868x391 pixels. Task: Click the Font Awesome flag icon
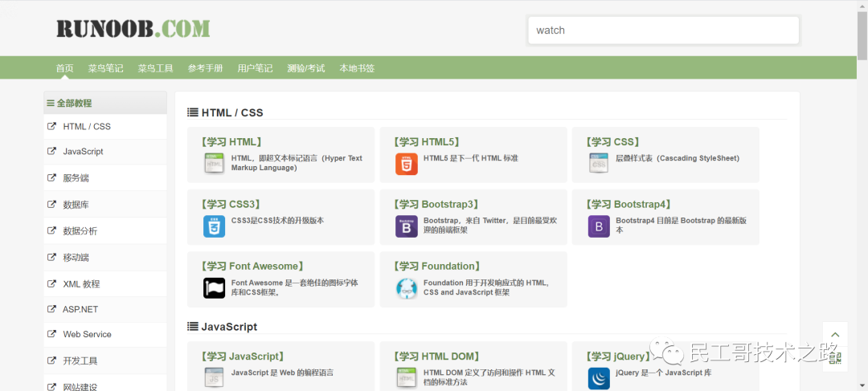click(214, 288)
